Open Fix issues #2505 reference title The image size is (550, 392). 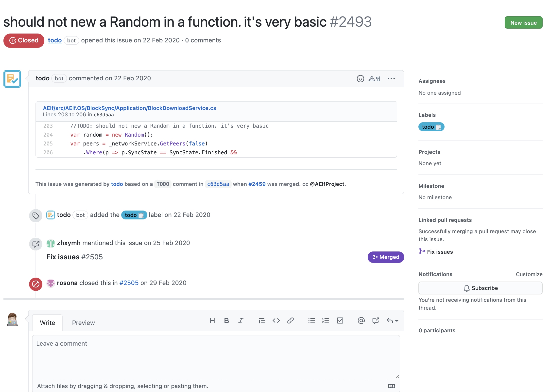coord(74,257)
